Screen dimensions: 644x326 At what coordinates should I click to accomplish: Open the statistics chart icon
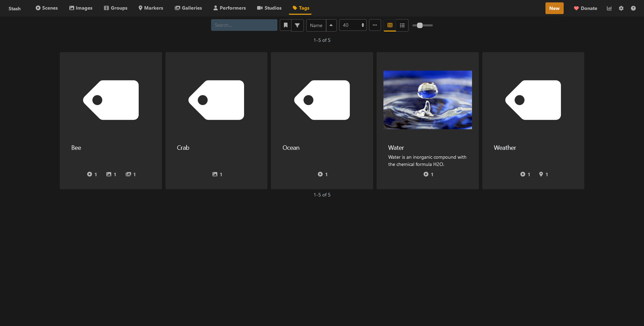tap(609, 8)
